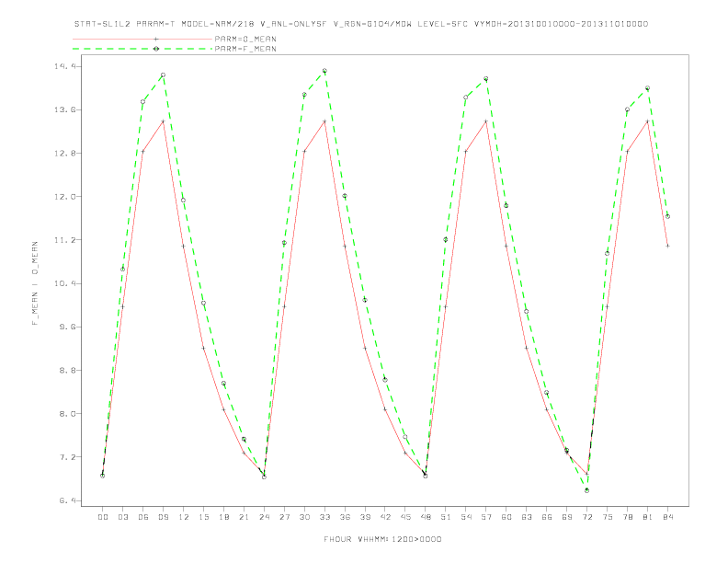Click the PARM=F_MEAN legend label

245,49
